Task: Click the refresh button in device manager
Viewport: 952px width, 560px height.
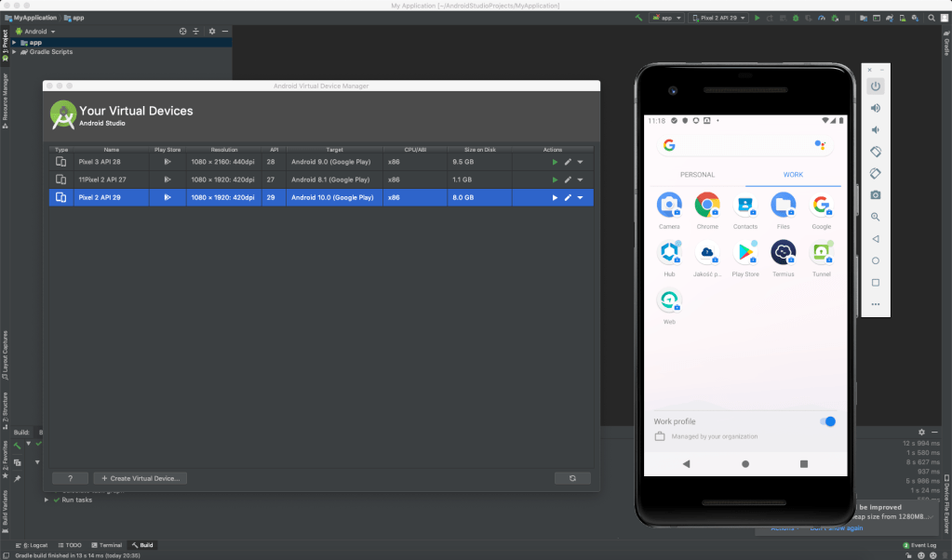Action: (x=572, y=478)
